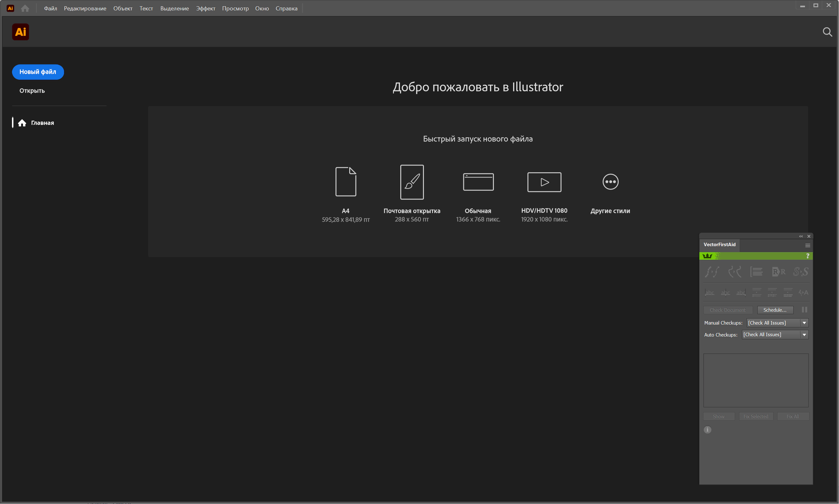This screenshot has height=504, width=839.
Task: Open the Окно menu
Action: [262, 8]
